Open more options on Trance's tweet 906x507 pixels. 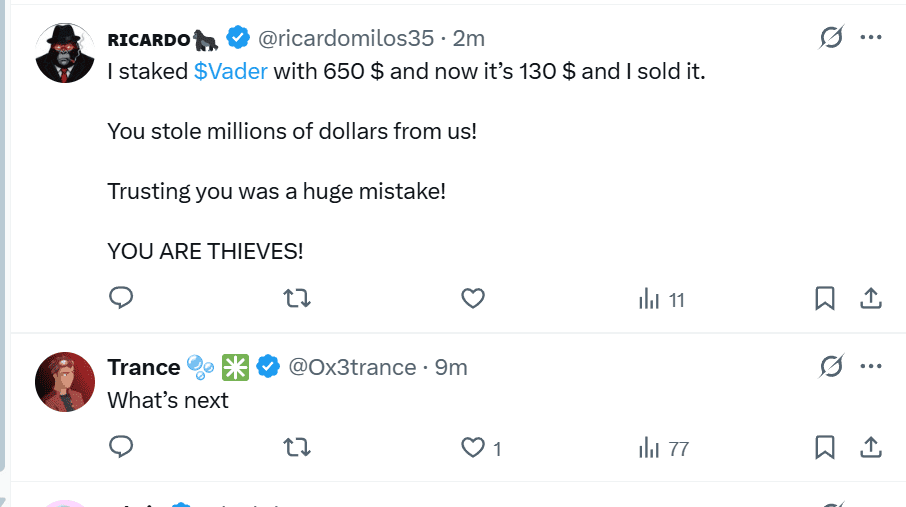(871, 367)
